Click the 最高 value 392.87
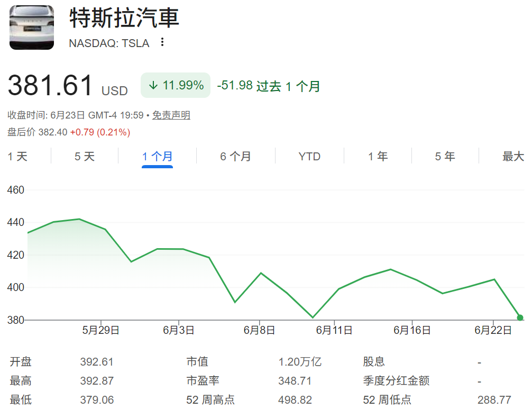The height and width of the screenshot is (409, 532). (97, 381)
